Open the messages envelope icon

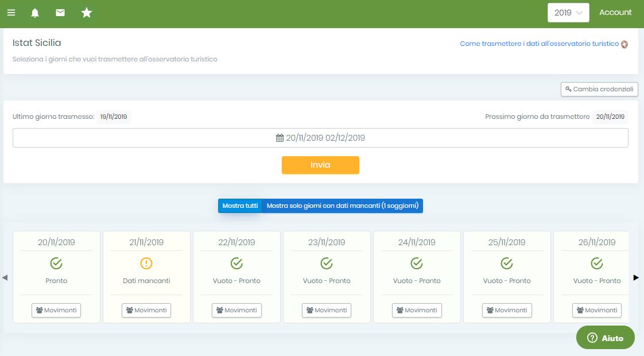(60, 13)
